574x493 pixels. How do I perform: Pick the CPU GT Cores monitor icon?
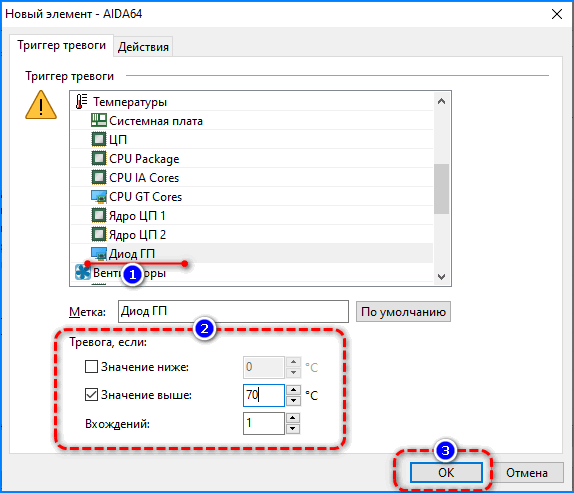pyautogui.click(x=98, y=197)
